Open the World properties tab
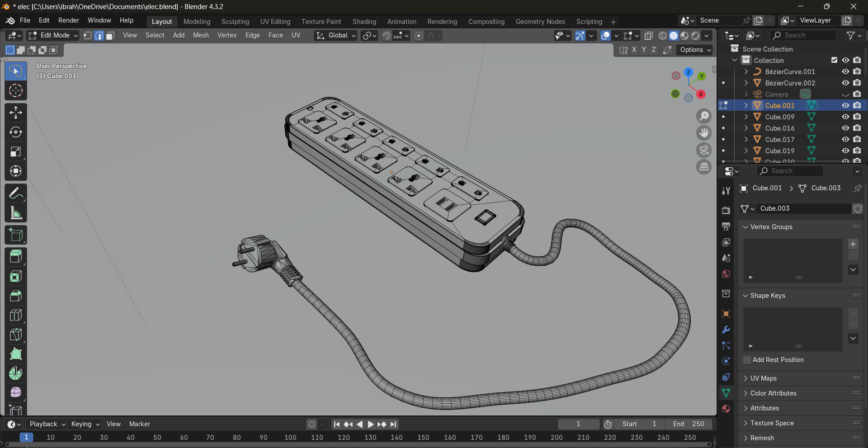868x448 pixels. click(726, 274)
